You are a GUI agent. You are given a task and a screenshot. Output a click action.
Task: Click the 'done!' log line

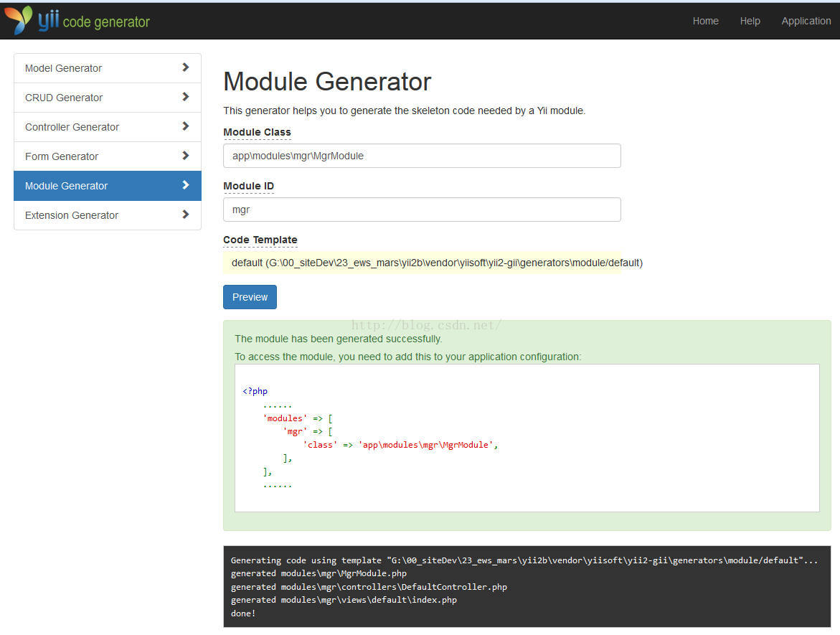(243, 613)
